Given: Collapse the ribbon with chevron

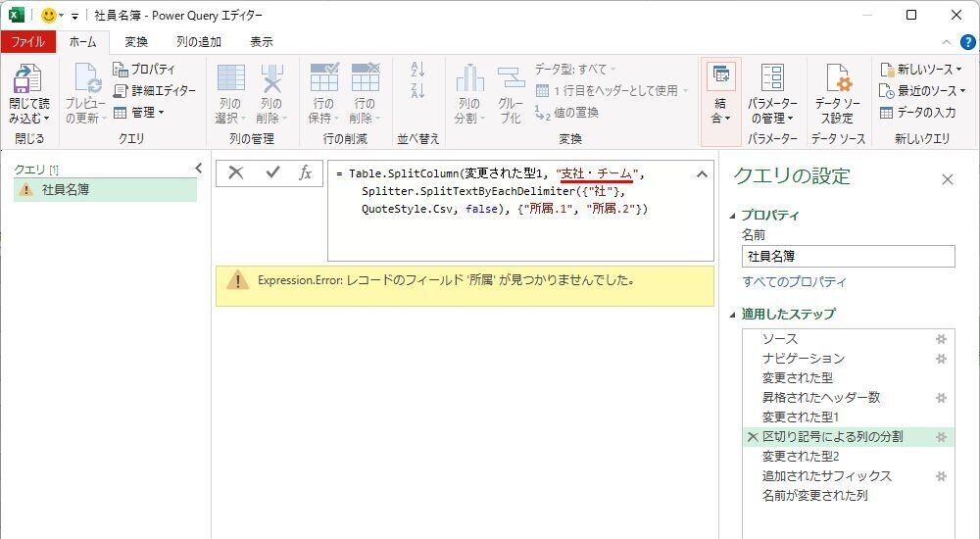Looking at the screenshot, I should click(x=947, y=42).
